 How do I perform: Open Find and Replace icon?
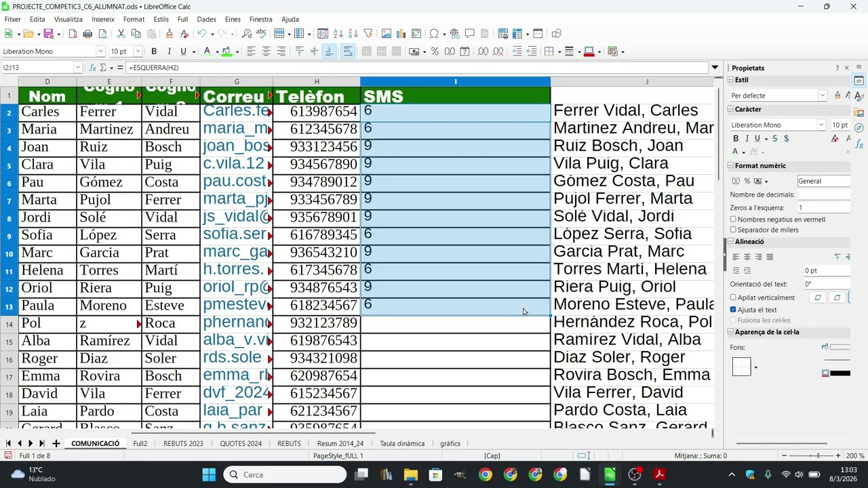click(x=247, y=34)
